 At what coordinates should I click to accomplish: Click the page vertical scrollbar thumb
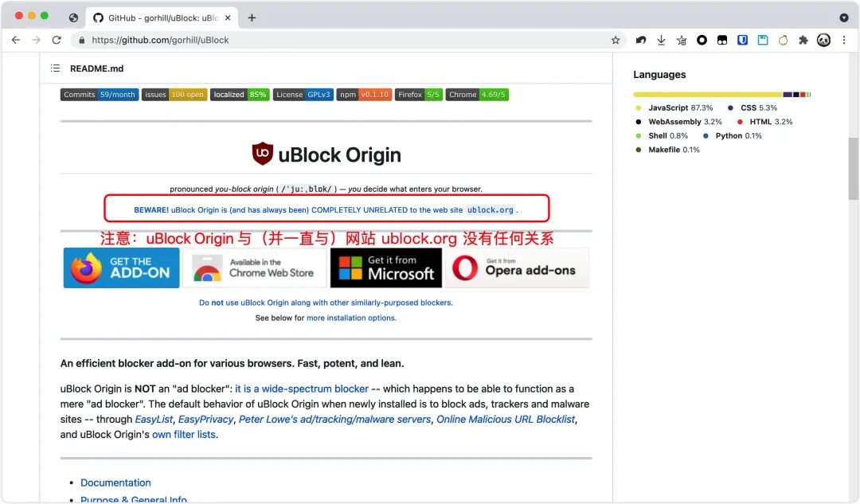point(854,169)
